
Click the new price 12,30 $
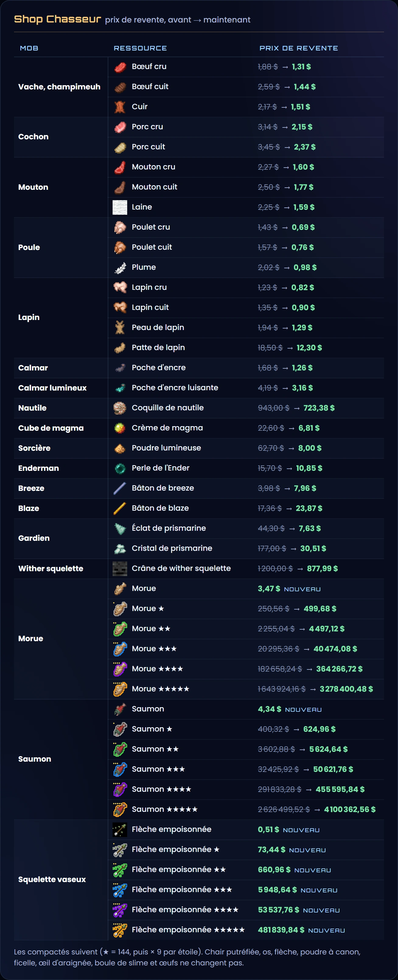coord(309,347)
